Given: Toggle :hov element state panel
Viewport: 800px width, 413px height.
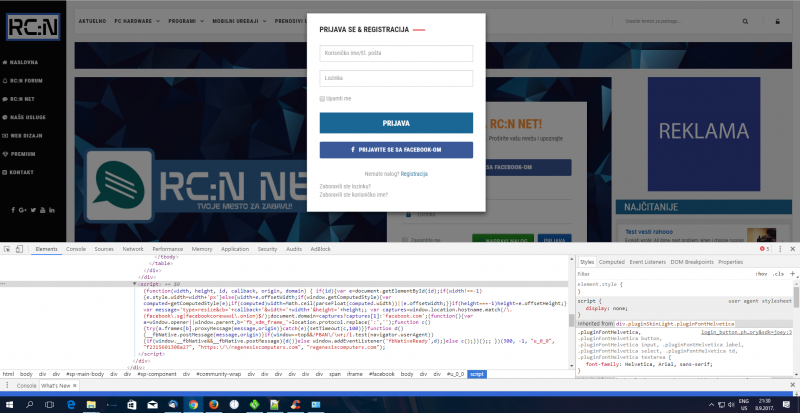Looking at the screenshot, I should click(x=761, y=274).
